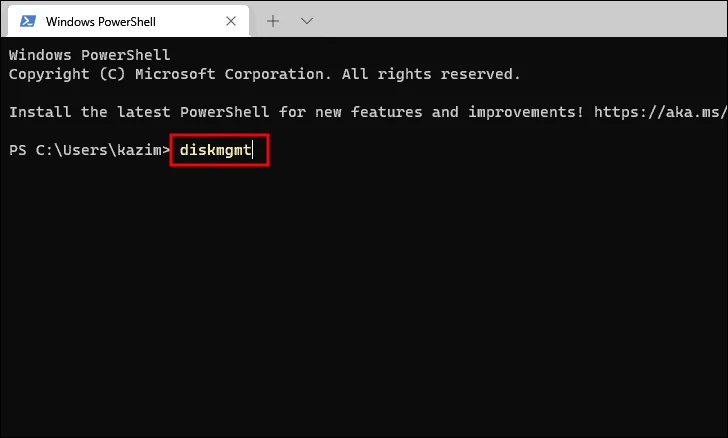Screen dimensions: 728x438
Task: Click the Copyright (C) text at line start
Action: (x=67, y=74)
